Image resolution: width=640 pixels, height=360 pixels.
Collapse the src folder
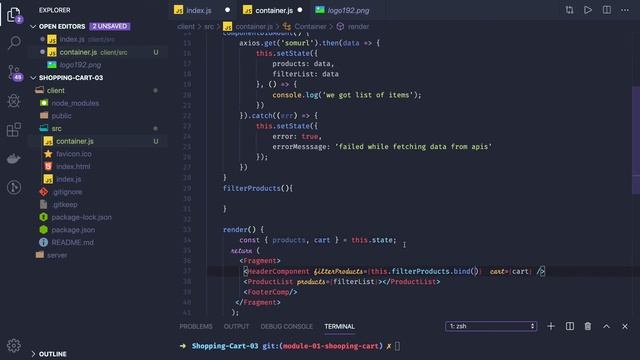point(98,129)
